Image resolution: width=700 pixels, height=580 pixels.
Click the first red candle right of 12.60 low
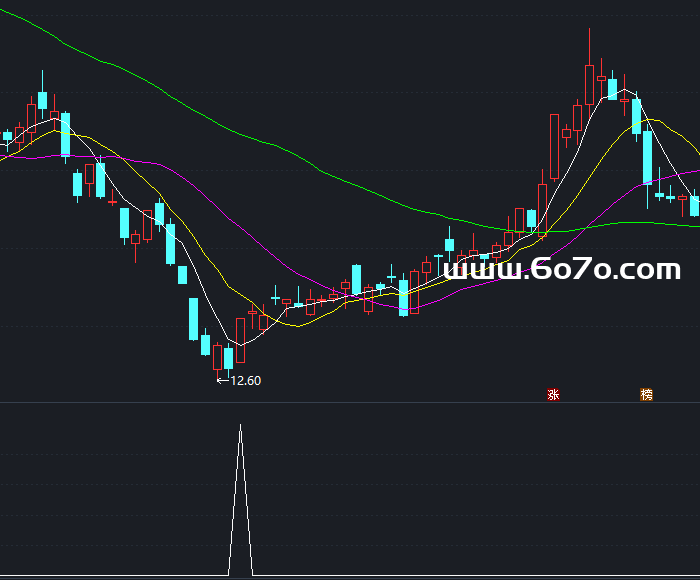point(240,340)
